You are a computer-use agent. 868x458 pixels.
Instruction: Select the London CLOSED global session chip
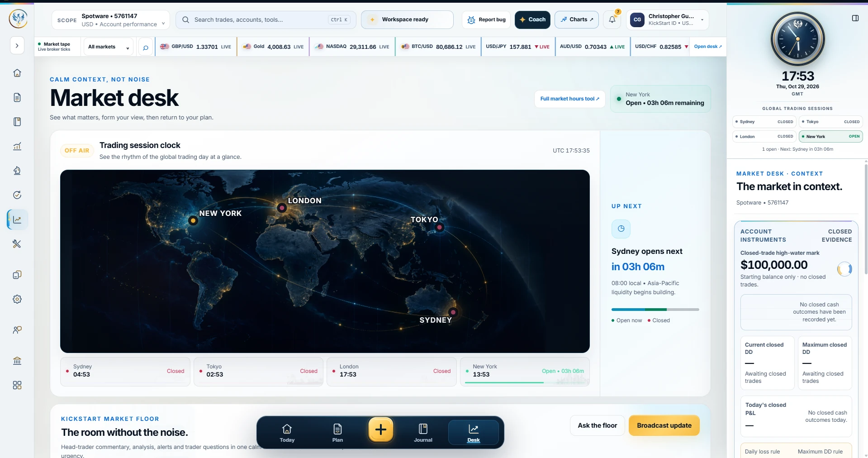764,136
